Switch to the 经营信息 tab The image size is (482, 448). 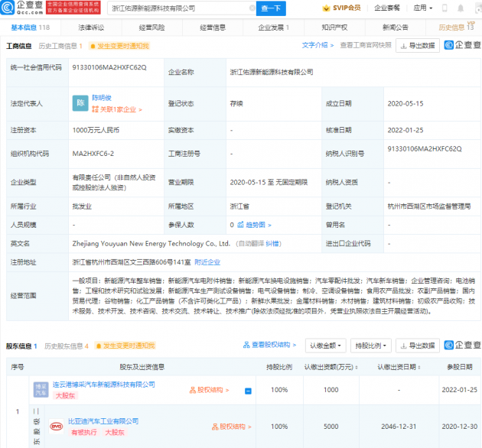coord(213,28)
